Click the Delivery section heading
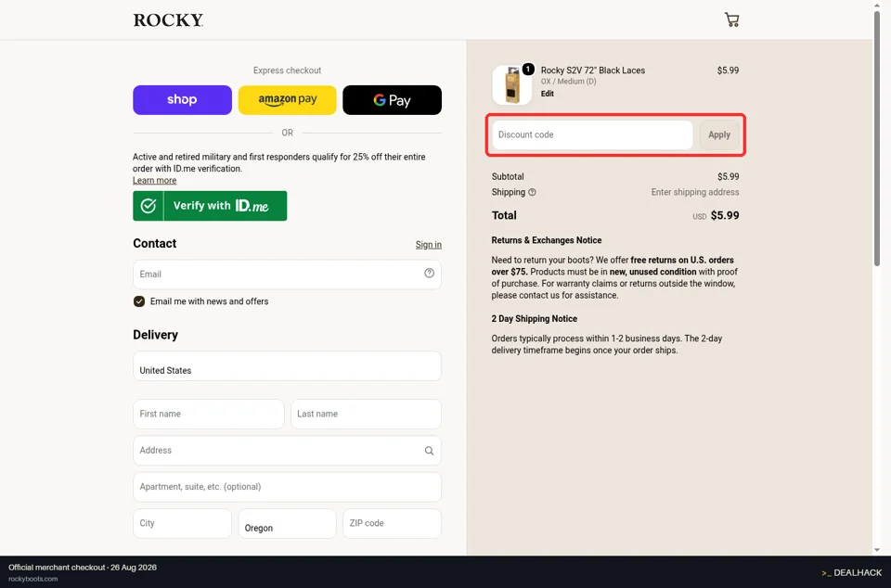This screenshot has height=588, width=891. [155, 335]
